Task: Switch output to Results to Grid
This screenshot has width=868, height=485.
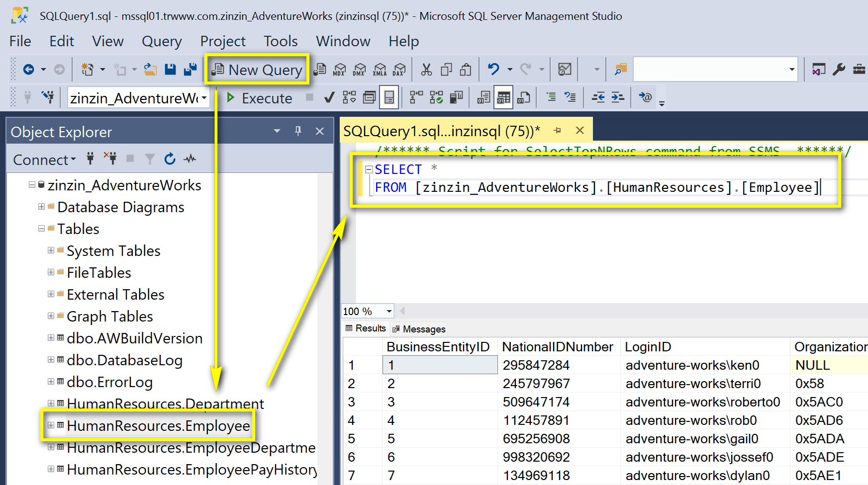Action: point(503,97)
